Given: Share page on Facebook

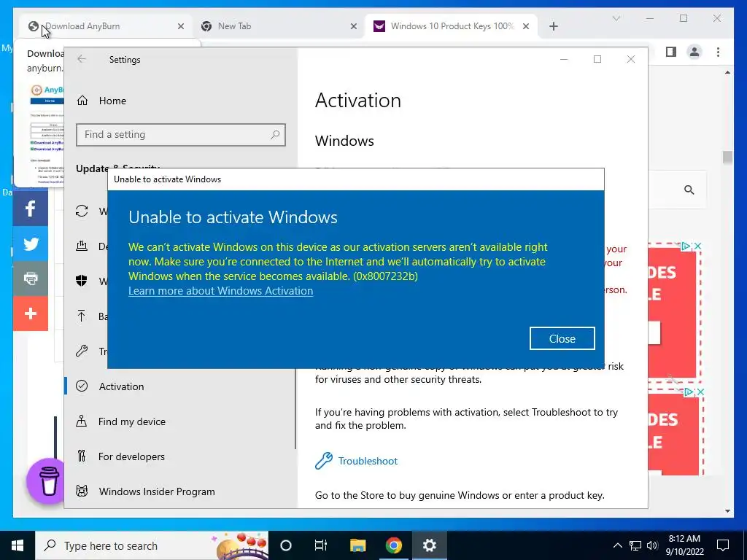Looking at the screenshot, I should pos(31,209).
